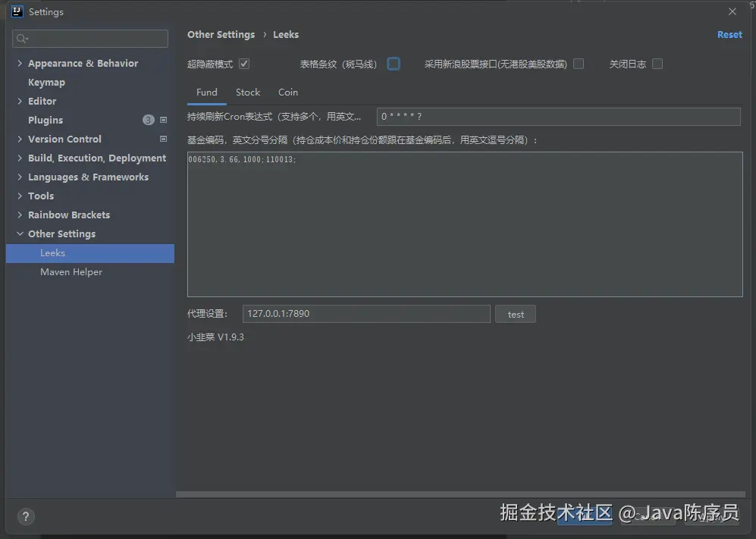Click the horizontal scrollbar at bottom

coord(460,494)
